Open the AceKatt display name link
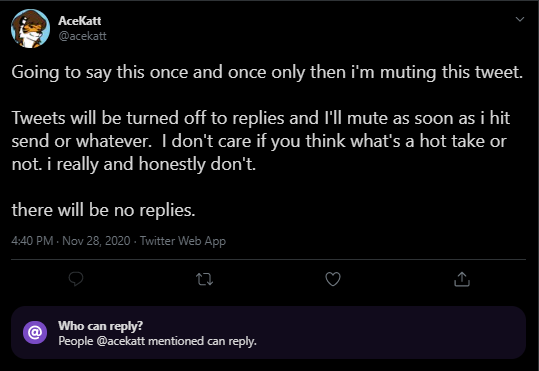Viewport: 539px width, 371px height. coord(80,21)
